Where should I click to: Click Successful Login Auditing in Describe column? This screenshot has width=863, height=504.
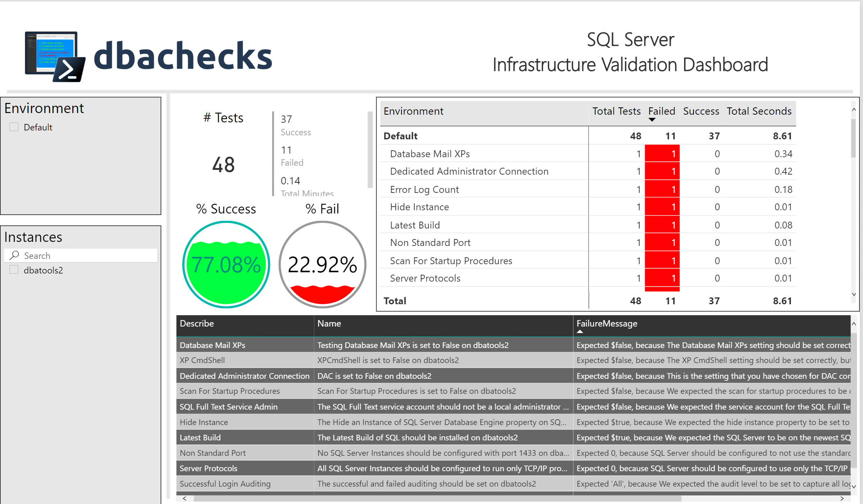pyautogui.click(x=225, y=484)
